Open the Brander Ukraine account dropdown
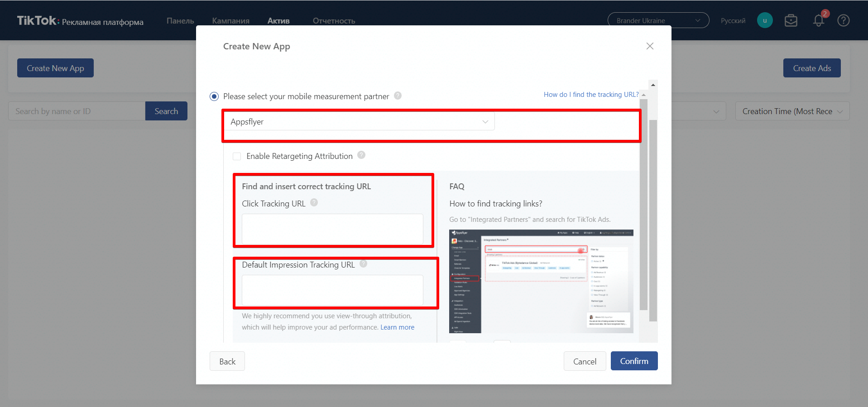 pyautogui.click(x=658, y=20)
